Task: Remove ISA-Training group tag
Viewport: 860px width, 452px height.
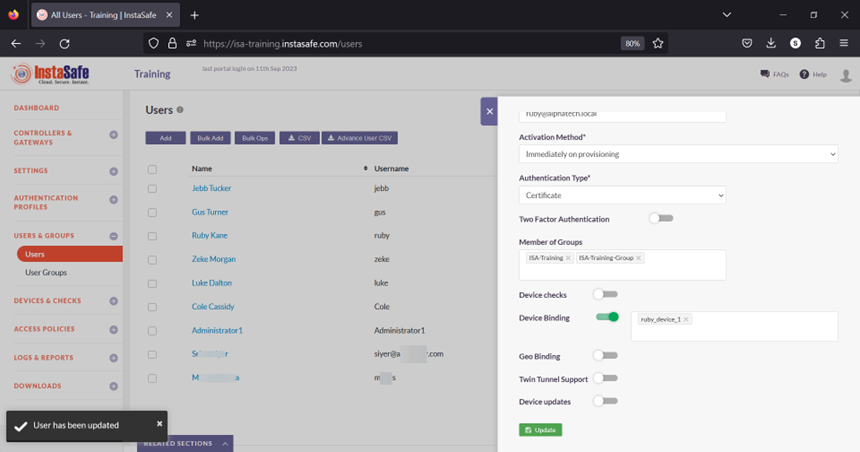Action: pos(568,258)
